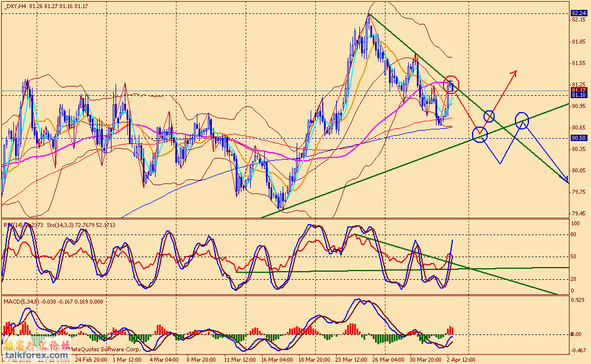Click the 0.929 MACD scale value
The width and height of the screenshot is (591, 364).
(x=578, y=300)
